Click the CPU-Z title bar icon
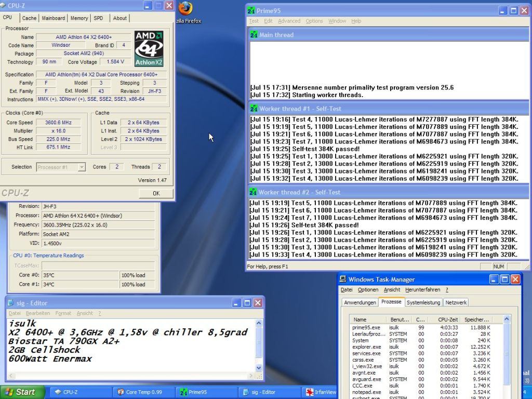The width and height of the screenshot is (532, 399). [4, 6]
